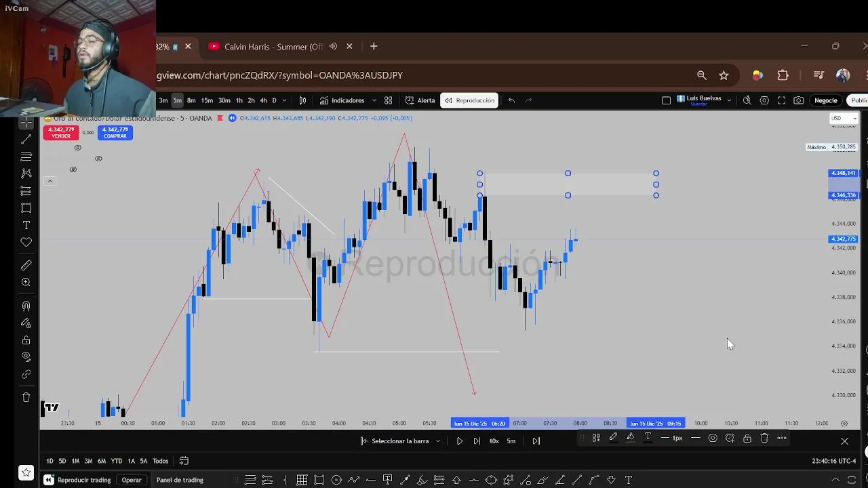This screenshot has height=488, width=868.
Task: Select the 1h timeframe
Action: click(239, 100)
